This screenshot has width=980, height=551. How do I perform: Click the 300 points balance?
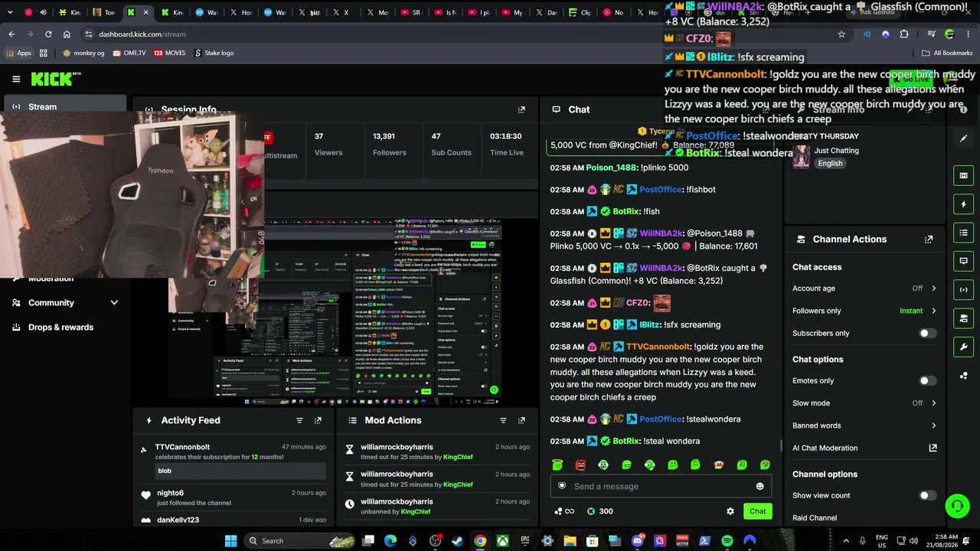pyautogui.click(x=599, y=511)
